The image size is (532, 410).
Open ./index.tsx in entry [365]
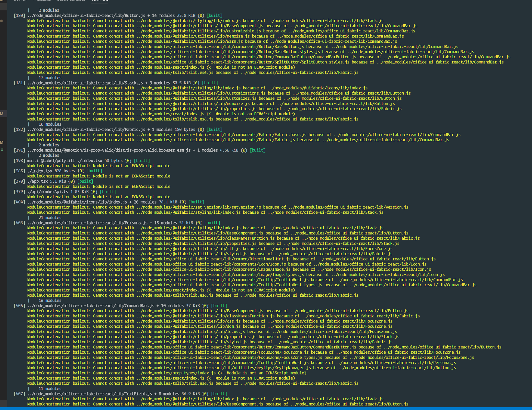click(40, 171)
